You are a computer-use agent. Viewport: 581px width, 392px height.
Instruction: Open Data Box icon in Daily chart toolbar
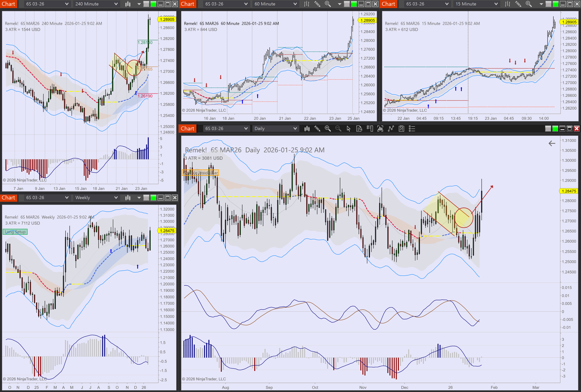click(x=359, y=129)
